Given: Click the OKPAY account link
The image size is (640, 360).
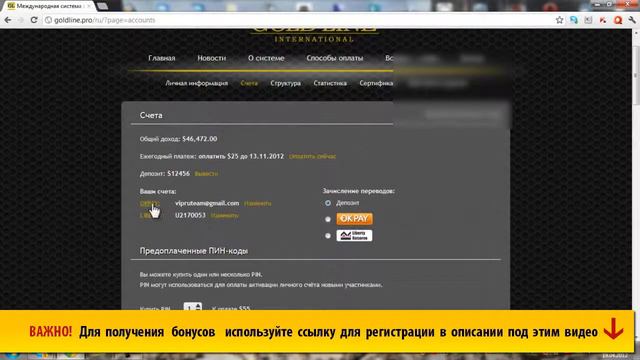Looking at the screenshot, I should click(149, 203).
